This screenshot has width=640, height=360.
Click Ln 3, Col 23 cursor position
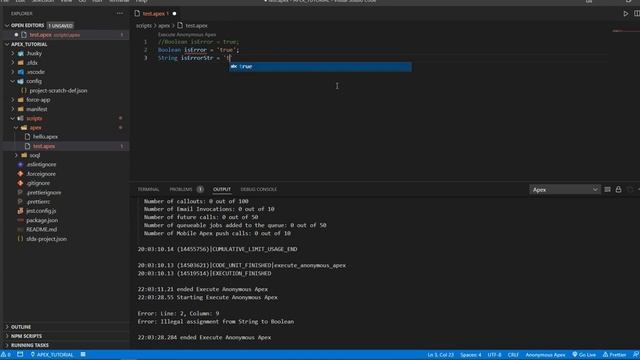(440, 355)
